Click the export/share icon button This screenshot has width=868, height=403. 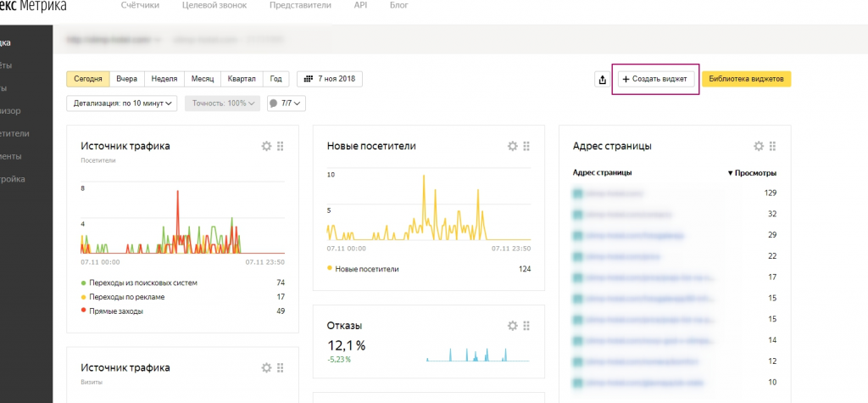[x=602, y=79]
